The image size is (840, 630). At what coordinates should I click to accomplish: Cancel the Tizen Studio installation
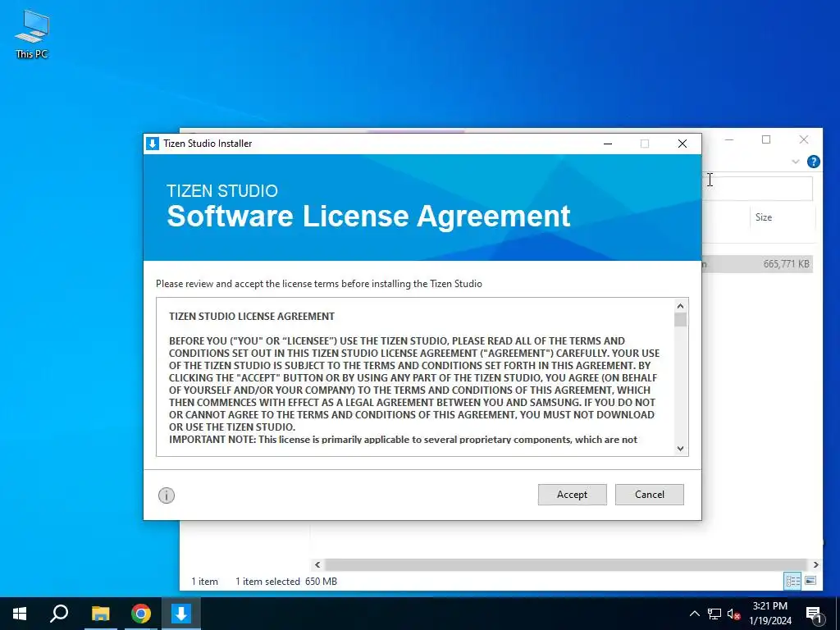click(650, 495)
